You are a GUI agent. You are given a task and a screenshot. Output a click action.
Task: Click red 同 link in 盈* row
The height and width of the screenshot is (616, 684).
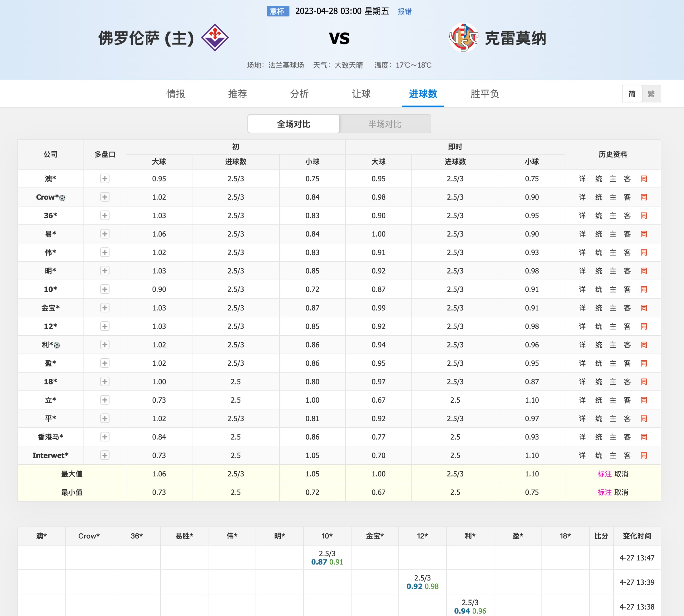click(x=644, y=363)
